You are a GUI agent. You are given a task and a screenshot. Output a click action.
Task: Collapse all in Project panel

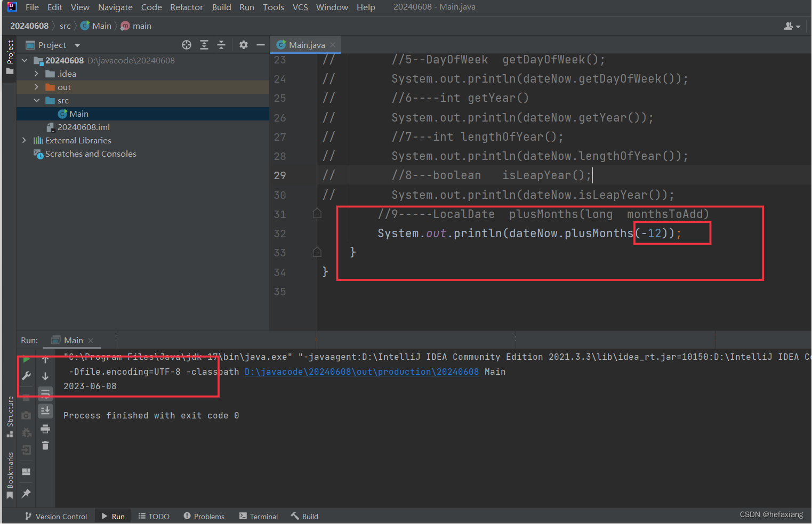221,45
